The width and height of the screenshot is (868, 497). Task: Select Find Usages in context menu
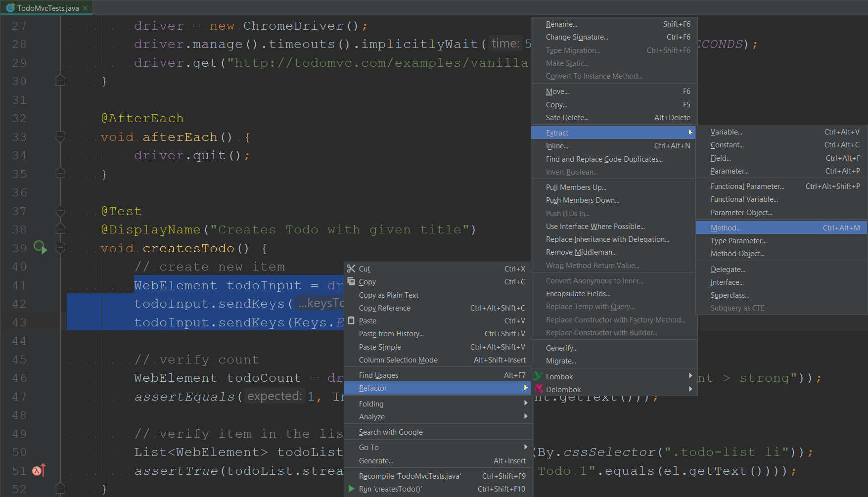tap(378, 375)
